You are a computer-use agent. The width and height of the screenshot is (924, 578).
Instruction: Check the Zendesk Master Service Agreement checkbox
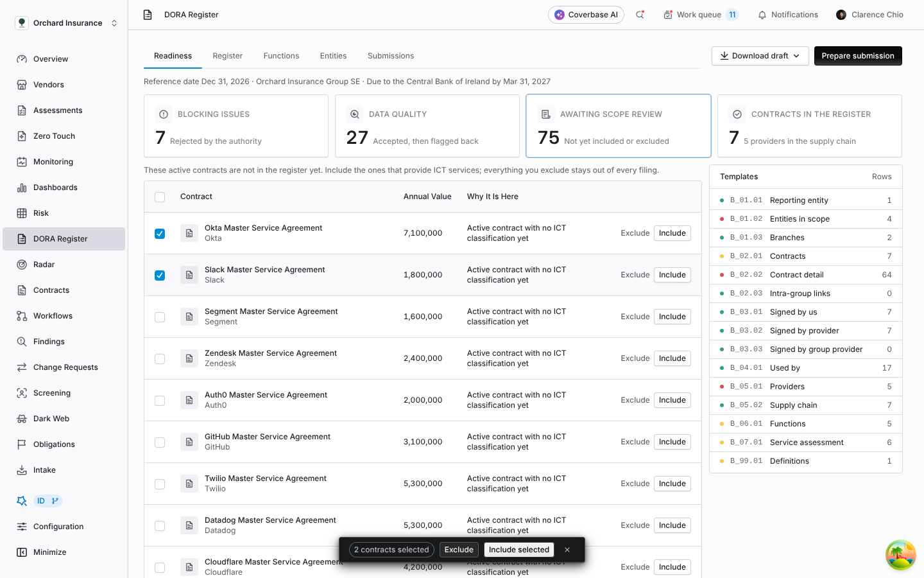pyautogui.click(x=160, y=359)
